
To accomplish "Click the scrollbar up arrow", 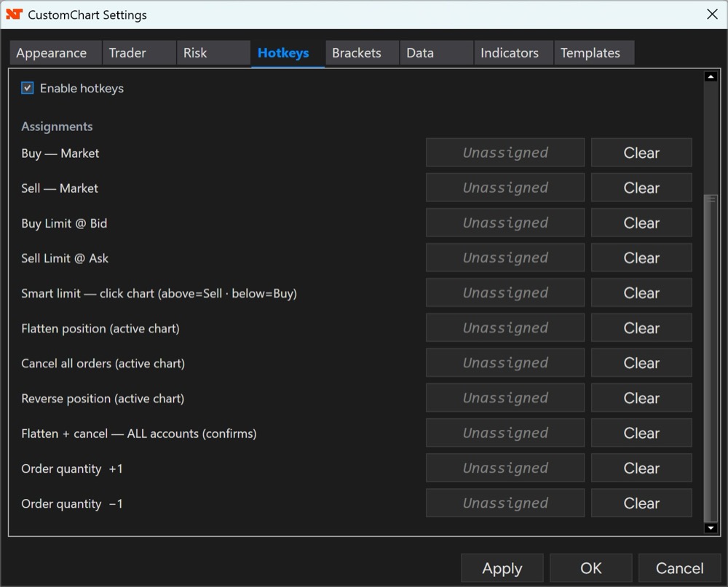I will click(711, 76).
